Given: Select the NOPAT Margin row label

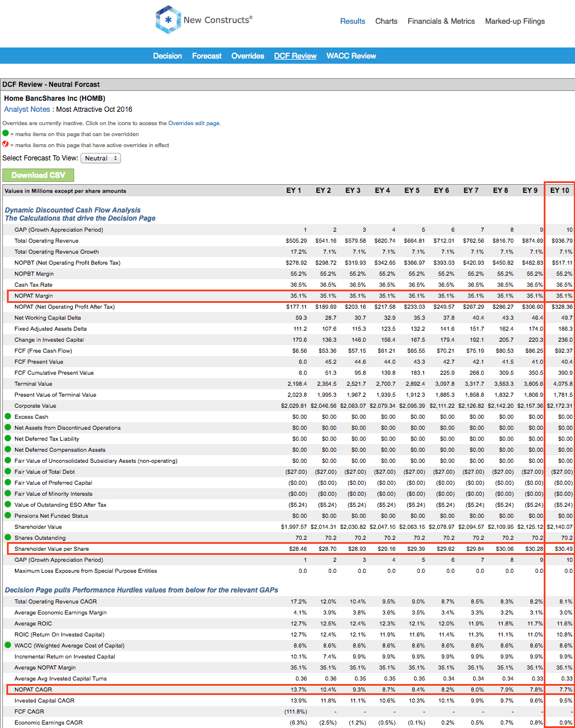Looking at the screenshot, I should click(34, 296).
